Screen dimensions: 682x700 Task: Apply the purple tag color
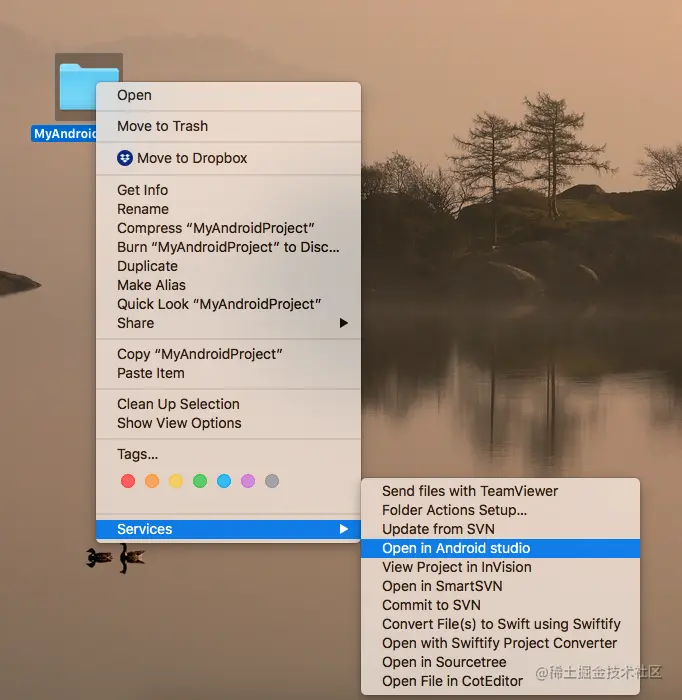click(x=248, y=481)
